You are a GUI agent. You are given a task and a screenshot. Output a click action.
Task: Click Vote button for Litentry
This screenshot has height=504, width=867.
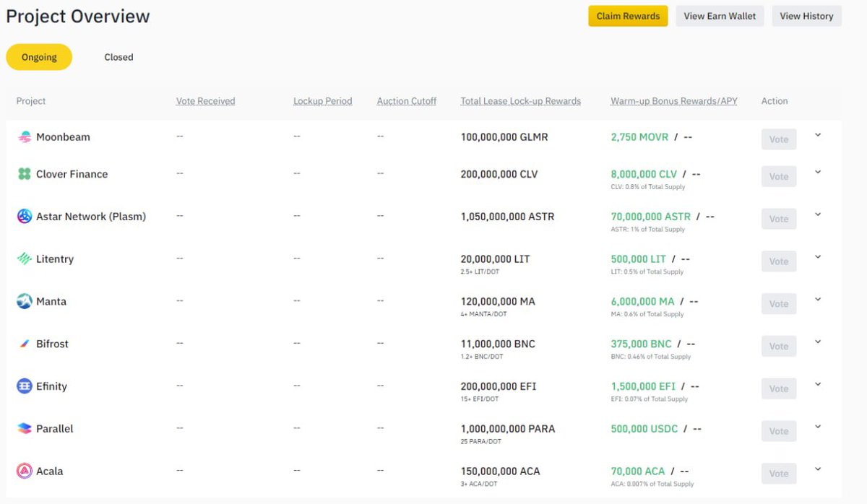click(779, 261)
